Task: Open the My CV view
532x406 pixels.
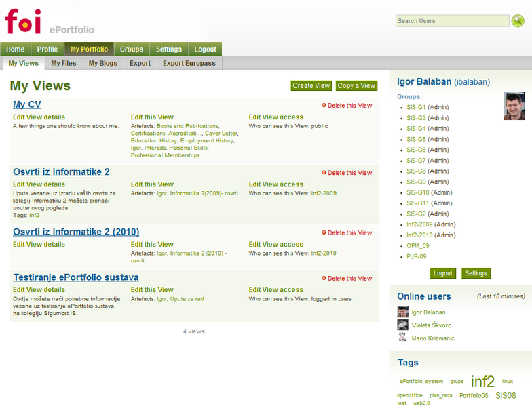Action: point(27,104)
